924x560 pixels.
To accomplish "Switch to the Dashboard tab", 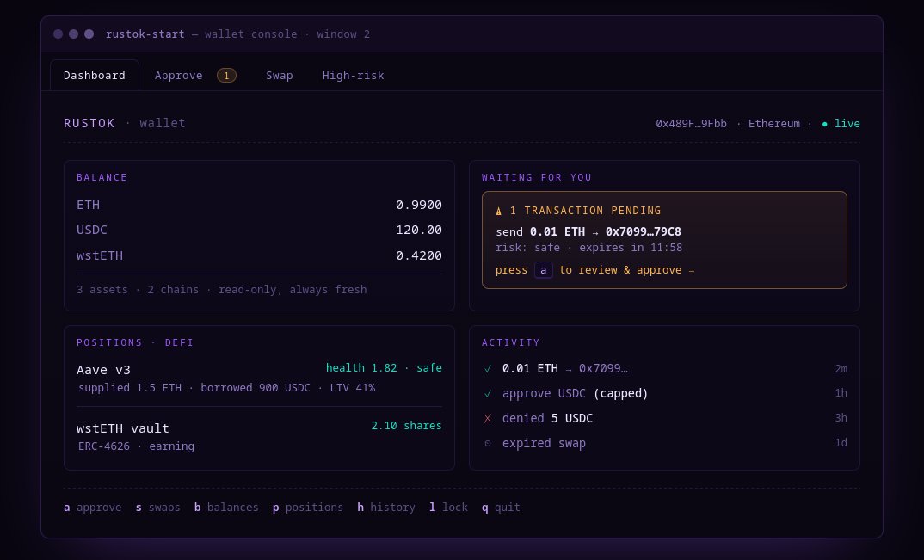I will click(x=95, y=76).
